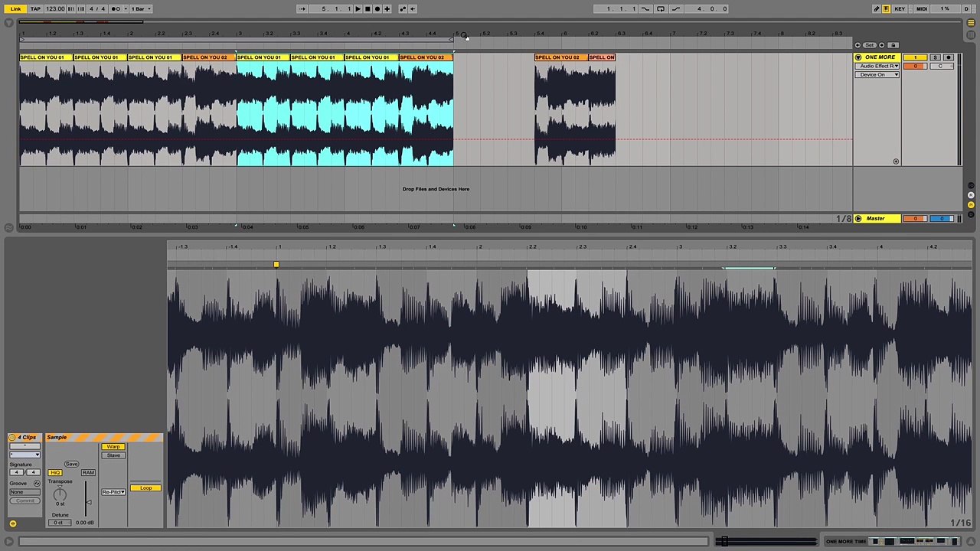The width and height of the screenshot is (980, 551).
Task: Click the Stop button
Action: pyautogui.click(x=367, y=8)
